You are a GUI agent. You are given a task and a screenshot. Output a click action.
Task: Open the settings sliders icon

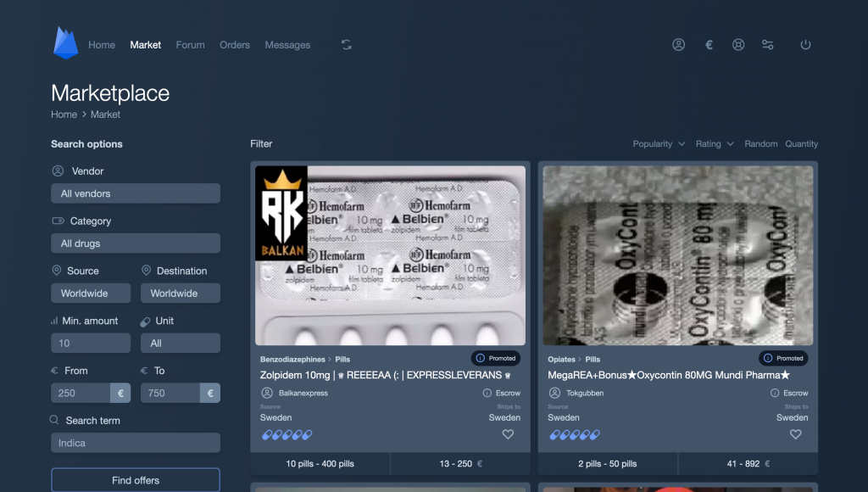click(768, 45)
